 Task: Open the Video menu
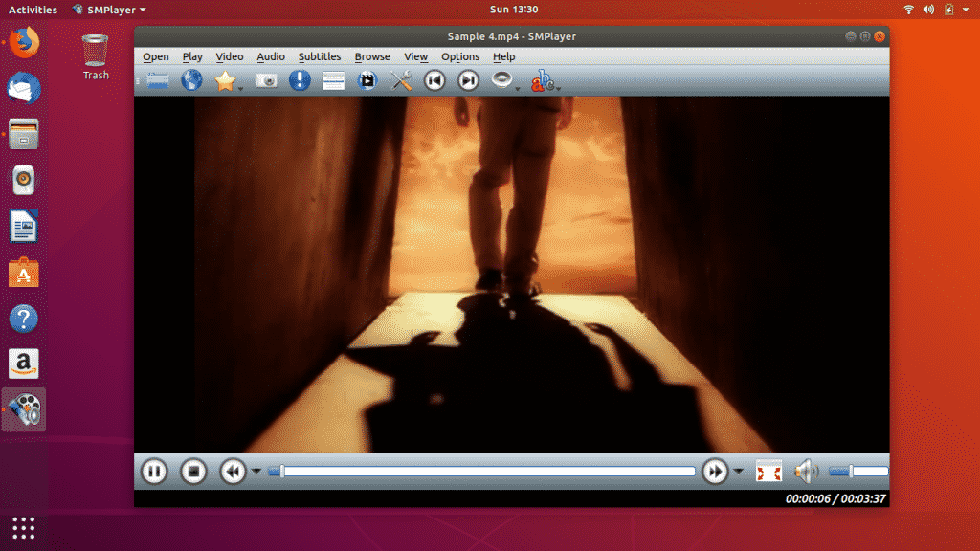[x=229, y=56]
